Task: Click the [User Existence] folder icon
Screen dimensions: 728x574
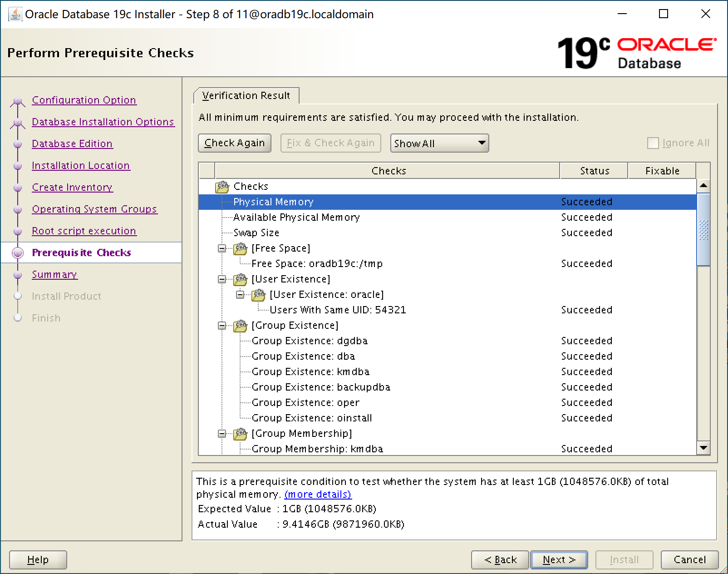Action: (x=240, y=279)
